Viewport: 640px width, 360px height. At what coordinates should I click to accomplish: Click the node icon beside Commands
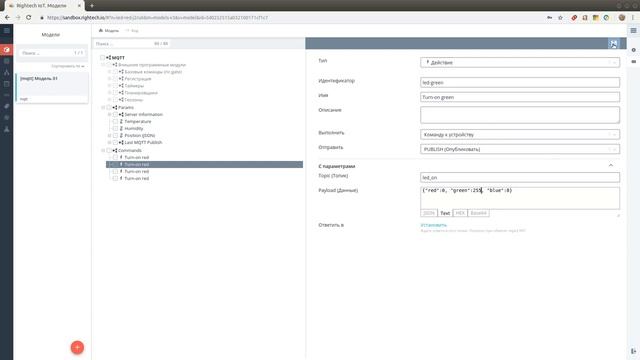[115, 150]
